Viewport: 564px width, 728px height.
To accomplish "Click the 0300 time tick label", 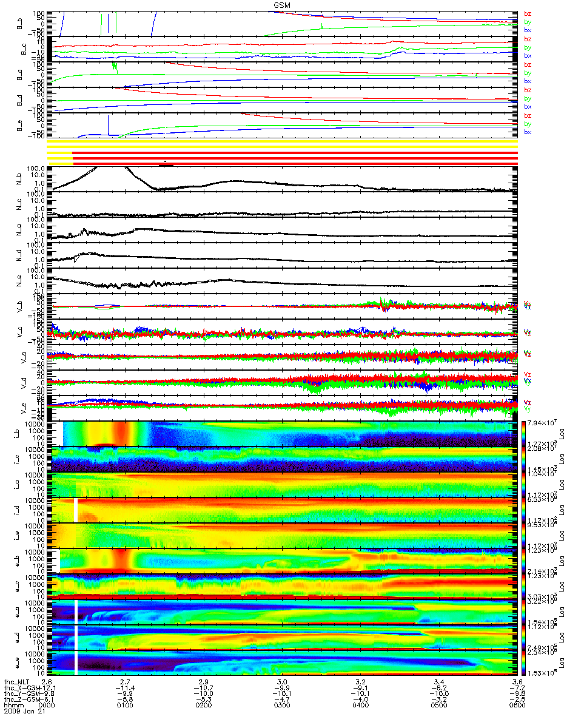I will tap(282, 706).
